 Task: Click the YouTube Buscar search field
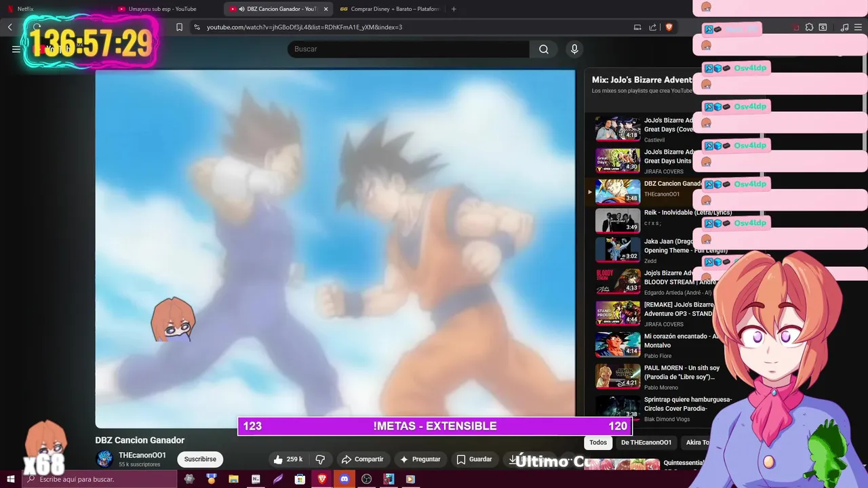[x=408, y=49]
